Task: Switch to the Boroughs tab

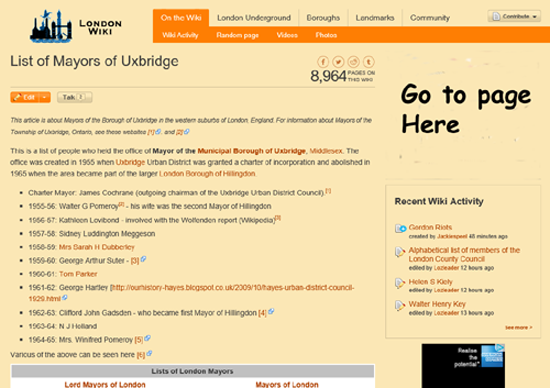Action: 323,18
